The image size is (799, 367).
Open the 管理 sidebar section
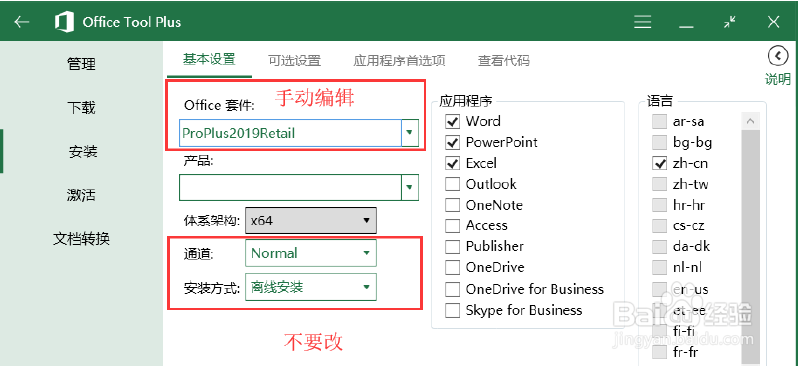82,64
